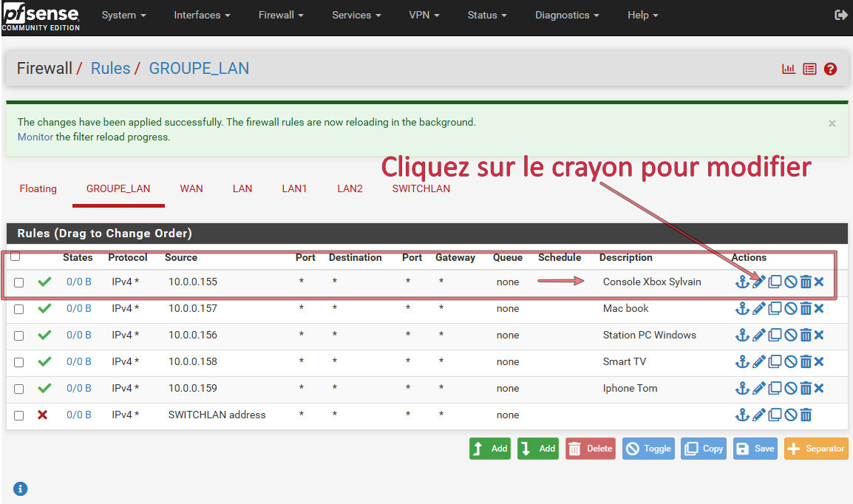Select the checkbox for rule 10.0.0.158
The height and width of the screenshot is (504, 853).
point(19,362)
